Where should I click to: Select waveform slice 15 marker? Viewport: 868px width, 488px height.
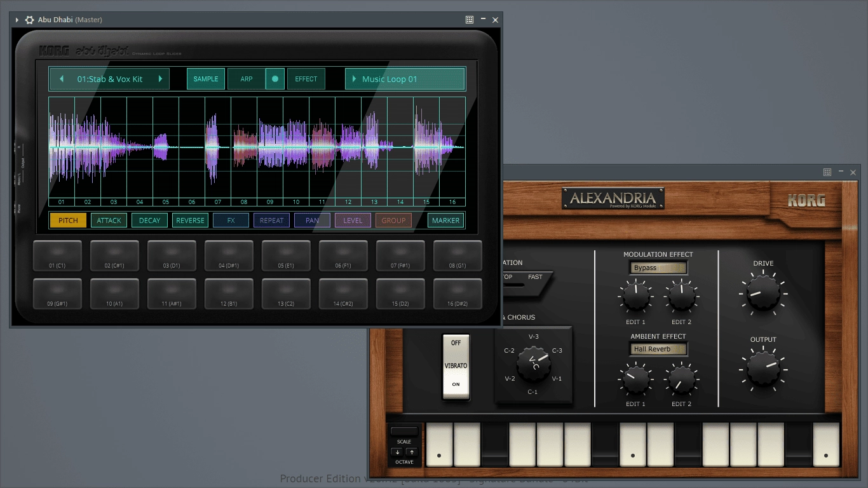pos(426,202)
